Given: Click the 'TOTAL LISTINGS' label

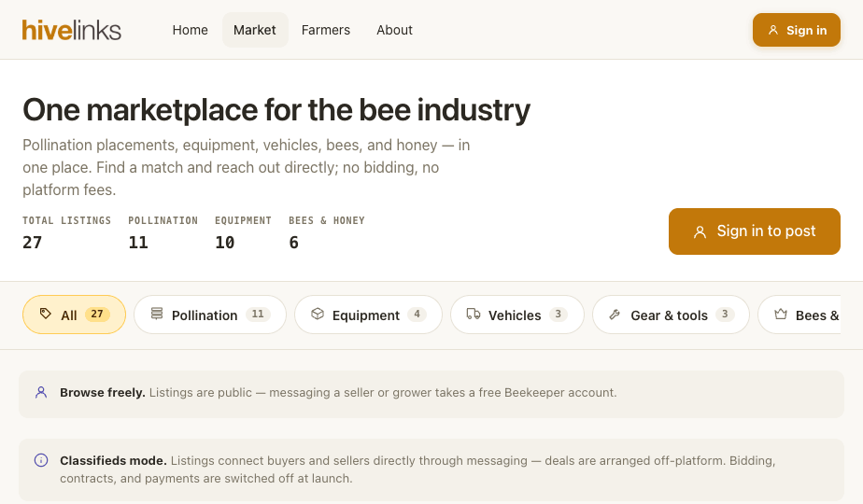Looking at the screenshot, I should [66, 220].
